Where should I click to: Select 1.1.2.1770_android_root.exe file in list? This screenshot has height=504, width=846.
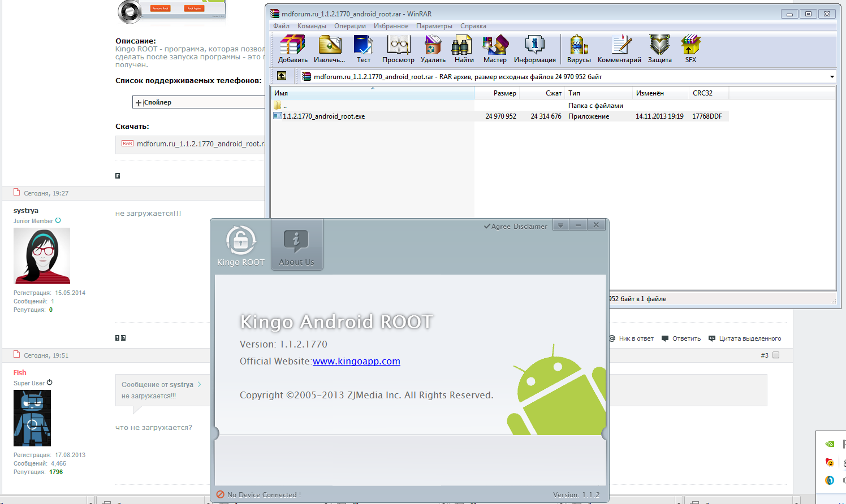click(x=323, y=116)
